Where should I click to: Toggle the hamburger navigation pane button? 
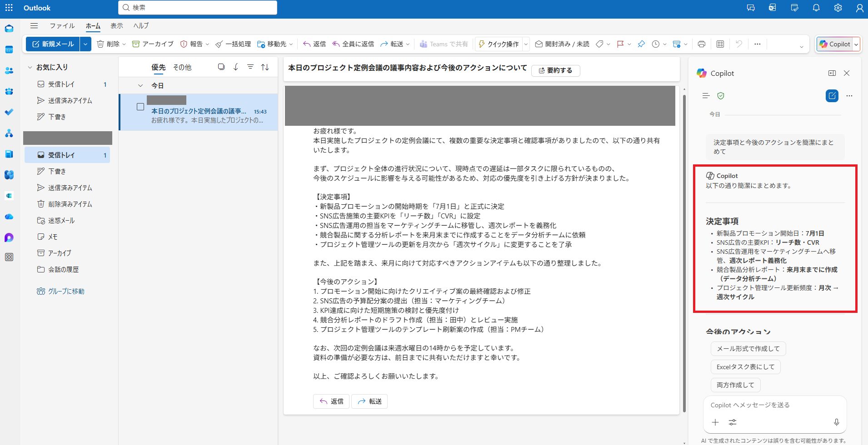[34, 26]
